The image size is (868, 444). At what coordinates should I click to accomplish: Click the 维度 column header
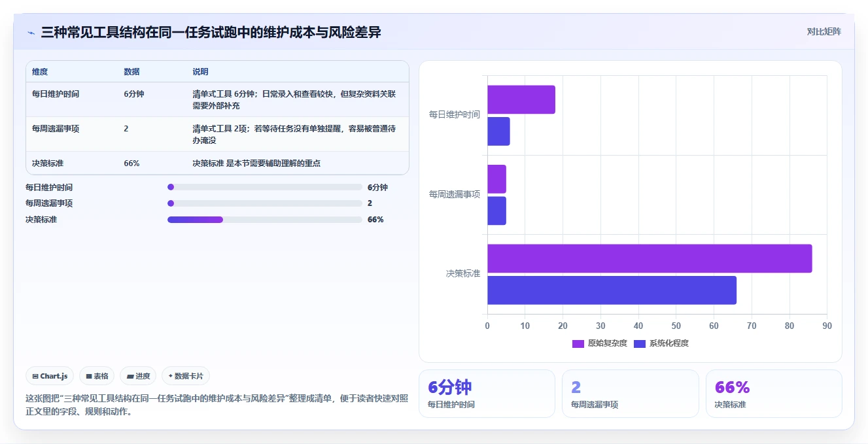click(x=40, y=72)
